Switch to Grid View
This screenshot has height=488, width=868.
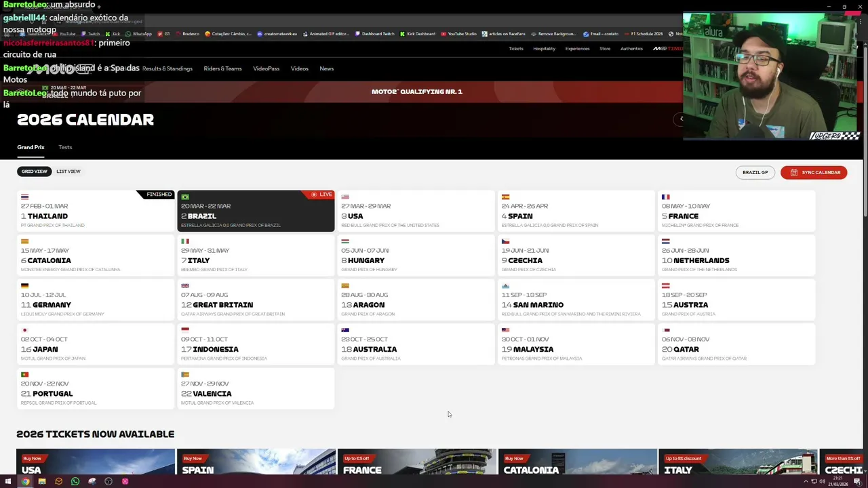click(x=35, y=171)
